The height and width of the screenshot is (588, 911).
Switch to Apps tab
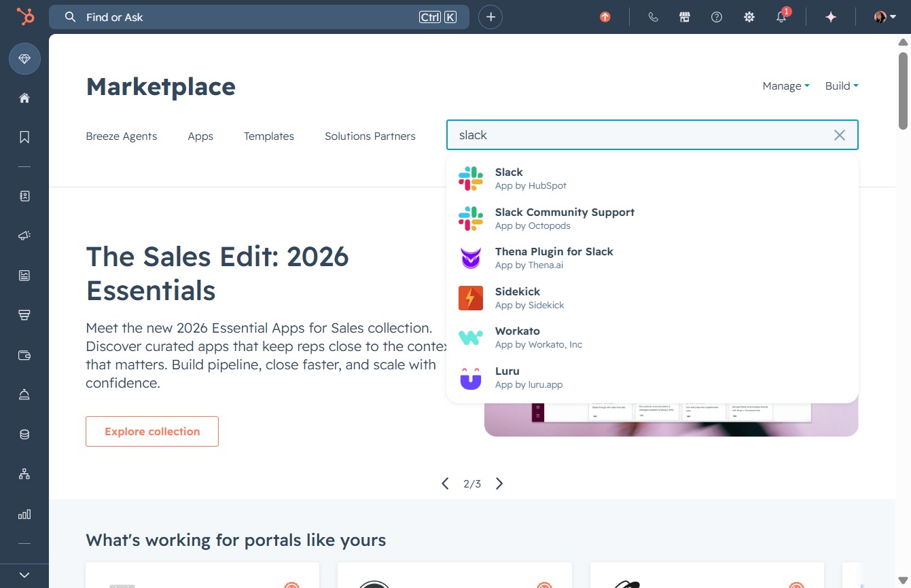tap(200, 136)
